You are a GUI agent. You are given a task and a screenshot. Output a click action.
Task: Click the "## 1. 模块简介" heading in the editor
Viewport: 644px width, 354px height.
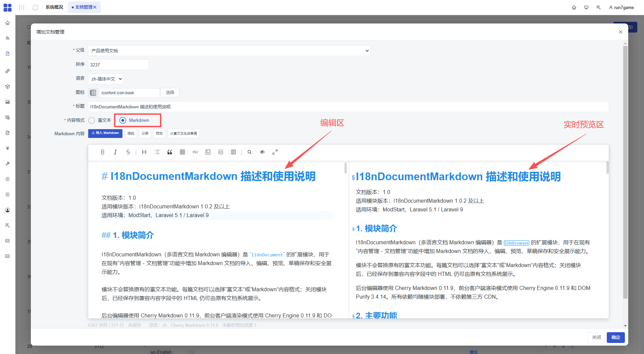pyautogui.click(x=127, y=235)
